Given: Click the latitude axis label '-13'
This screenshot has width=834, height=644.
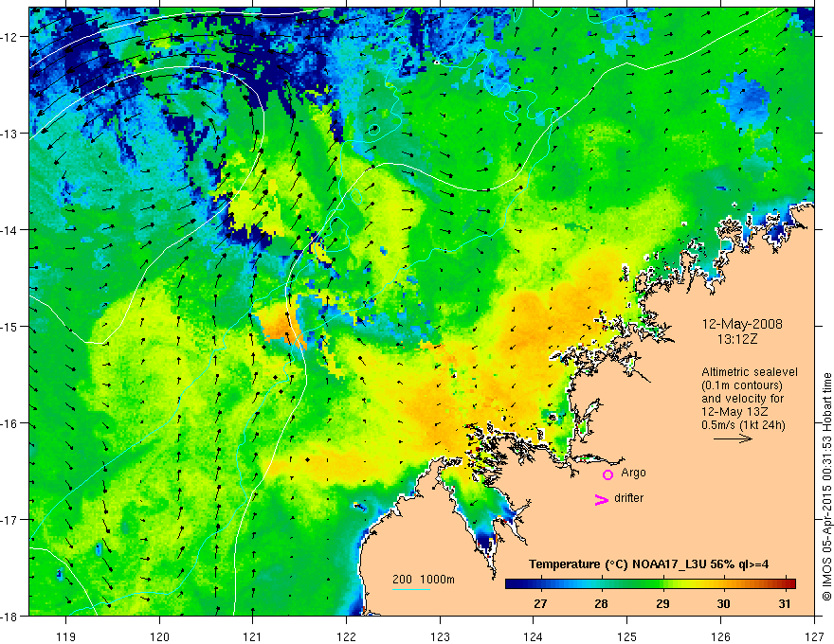Looking at the screenshot, I should tap(10, 133).
